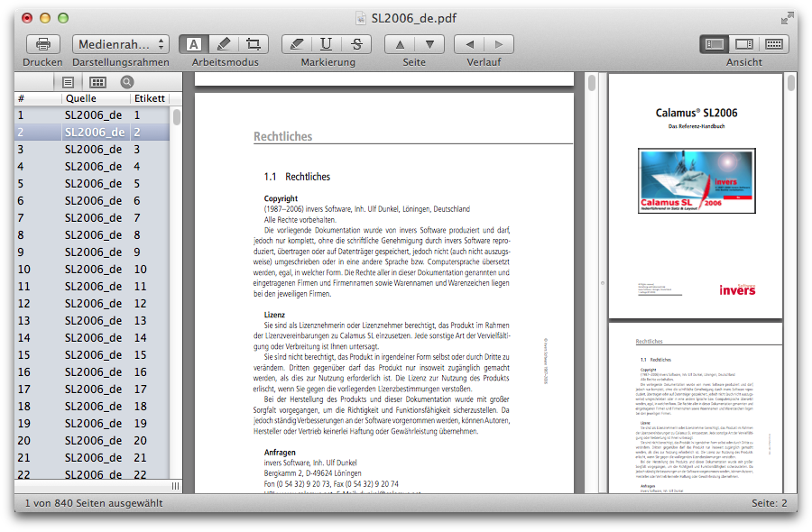Image resolution: width=812 pixels, height=532 pixels.
Task: Click the Drucken printer icon
Action: [43, 44]
